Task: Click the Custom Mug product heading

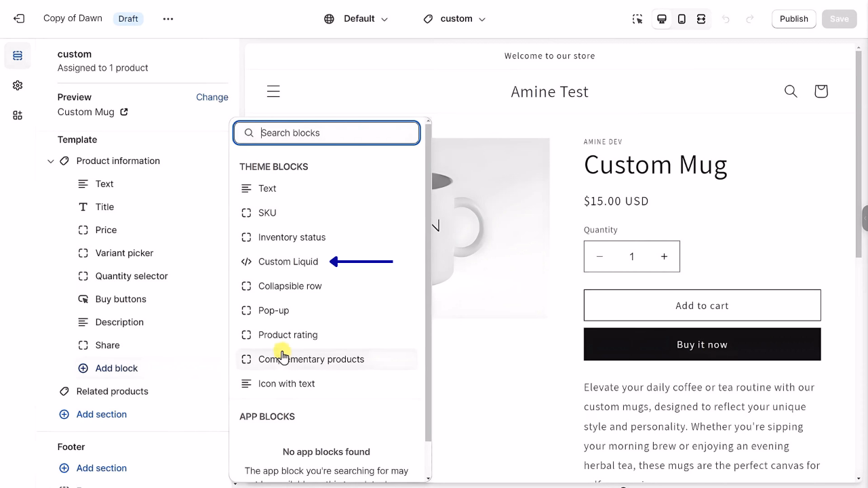Action: [x=655, y=165]
